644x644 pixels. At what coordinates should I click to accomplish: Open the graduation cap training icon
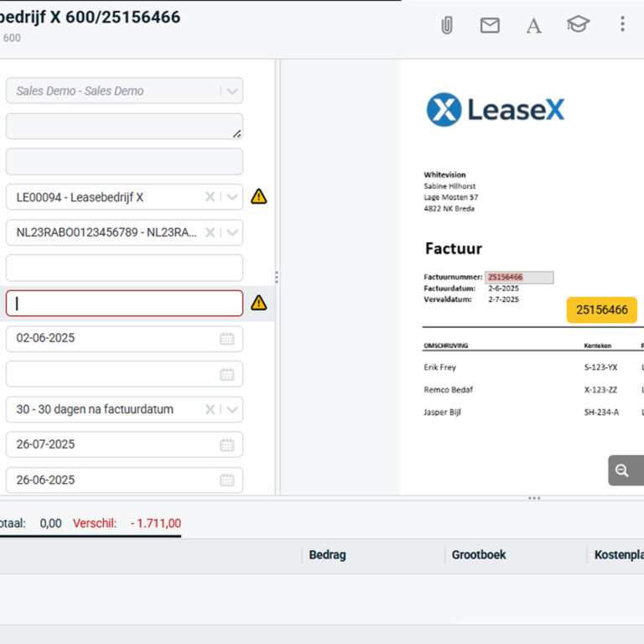578,24
